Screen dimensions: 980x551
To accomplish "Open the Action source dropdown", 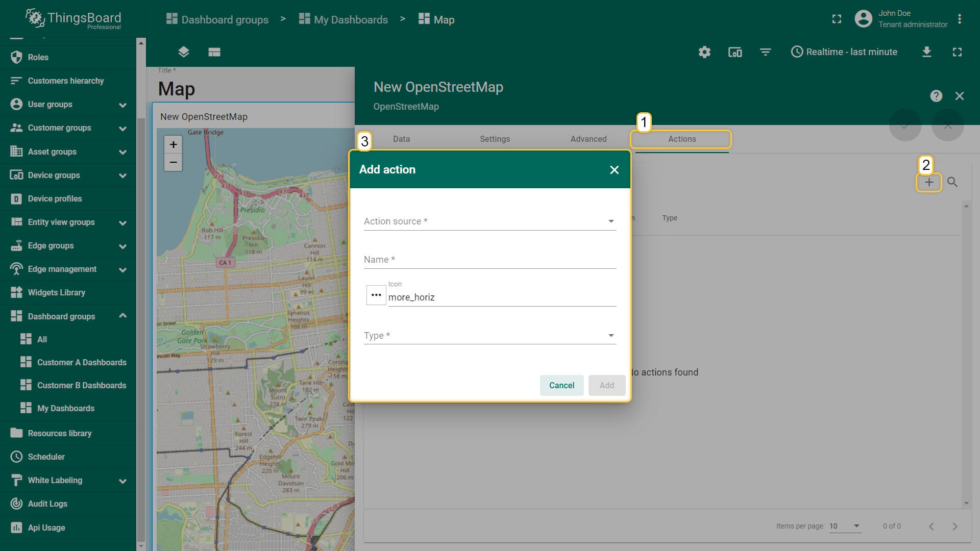I will click(489, 221).
